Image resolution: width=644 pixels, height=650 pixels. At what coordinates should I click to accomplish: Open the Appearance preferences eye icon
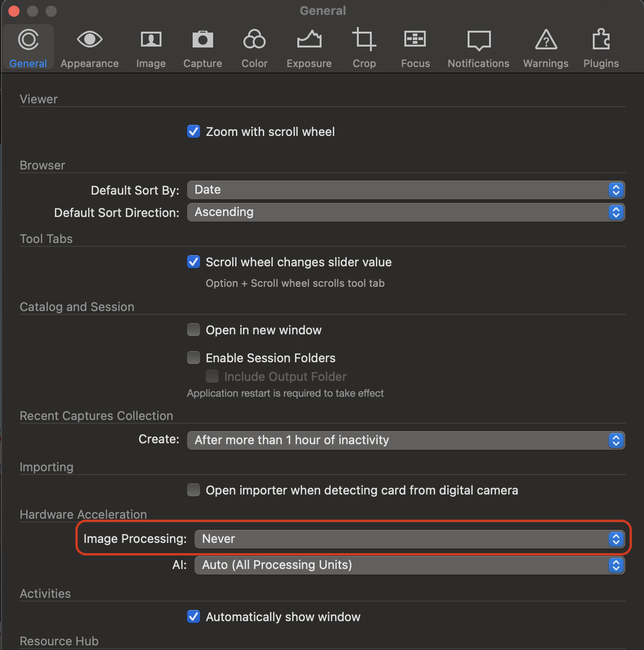89,40
